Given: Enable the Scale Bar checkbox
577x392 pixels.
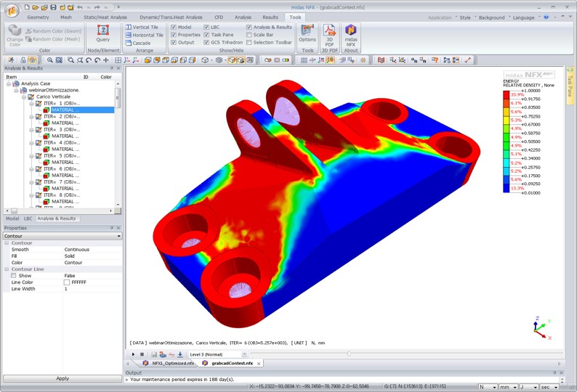Looking at the screenshot, I should pos(249,35).
